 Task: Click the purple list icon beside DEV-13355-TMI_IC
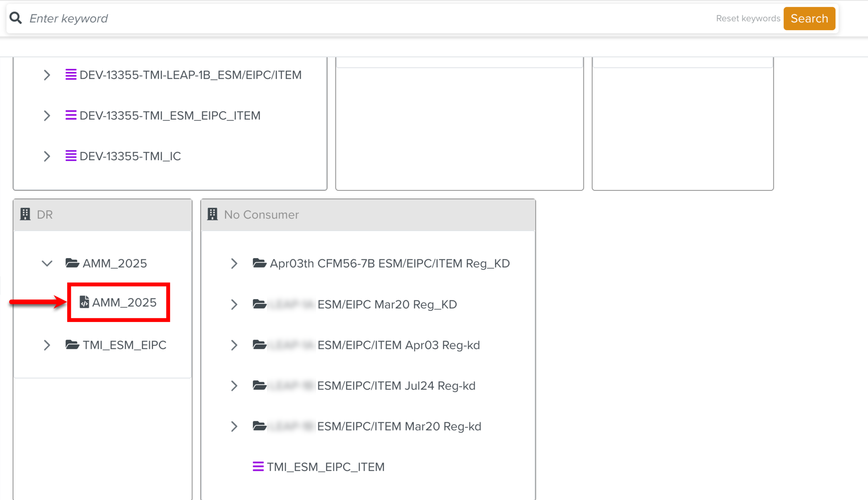pos(71,156)
